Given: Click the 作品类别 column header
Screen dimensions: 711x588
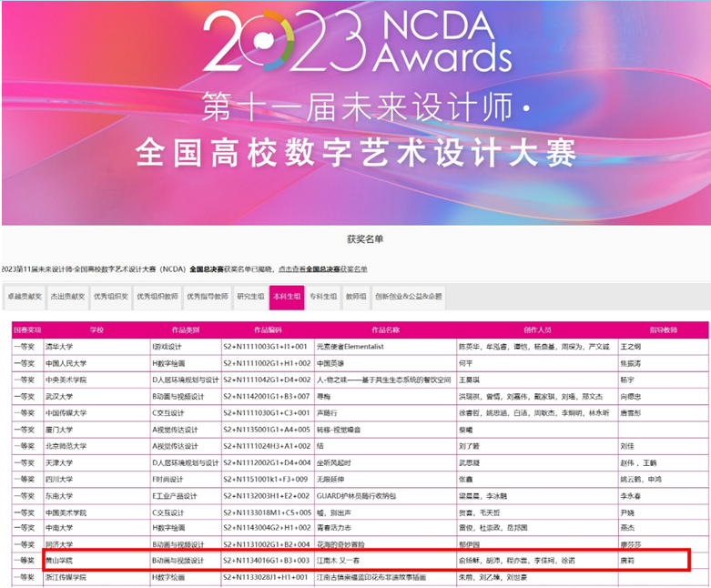Looking at the screenshot, I should pyautogui.click(x=186, y=330).
